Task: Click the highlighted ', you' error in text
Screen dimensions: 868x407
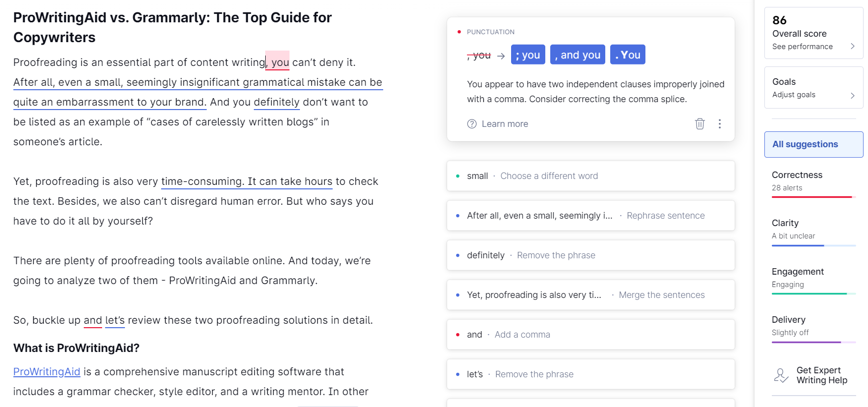Action: click(278, 61)
